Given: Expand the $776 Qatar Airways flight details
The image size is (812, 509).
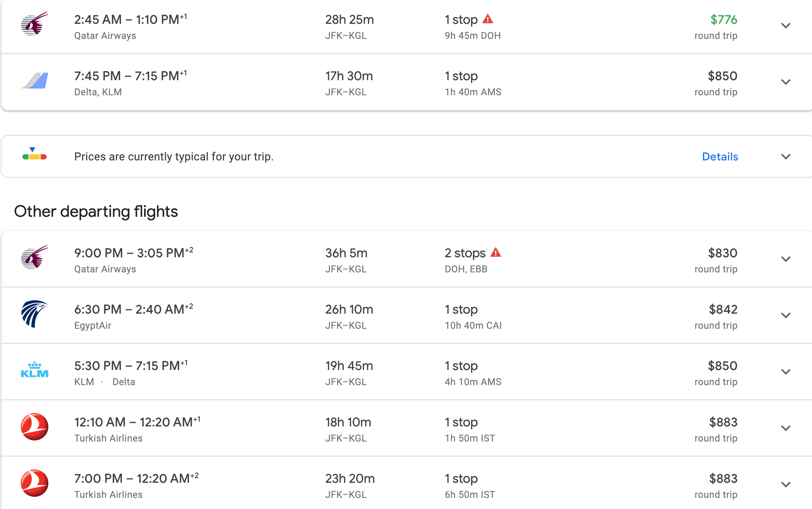Looking at the screenshot, I should click(785, 26).
